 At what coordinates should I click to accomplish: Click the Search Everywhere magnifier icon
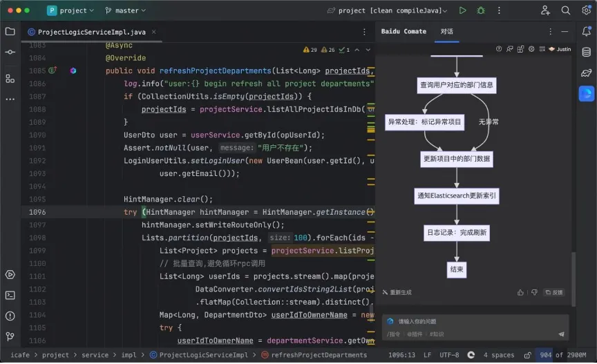point(566,10)
